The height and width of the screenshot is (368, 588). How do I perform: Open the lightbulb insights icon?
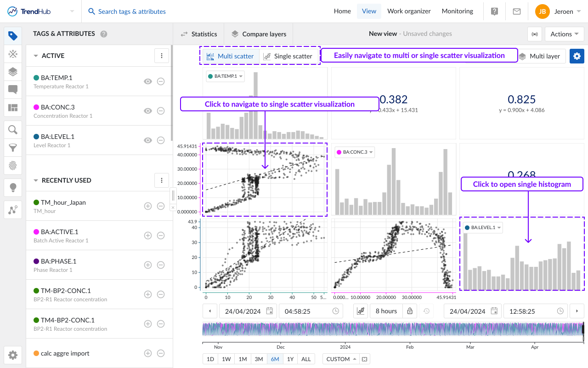click(13, 187)
